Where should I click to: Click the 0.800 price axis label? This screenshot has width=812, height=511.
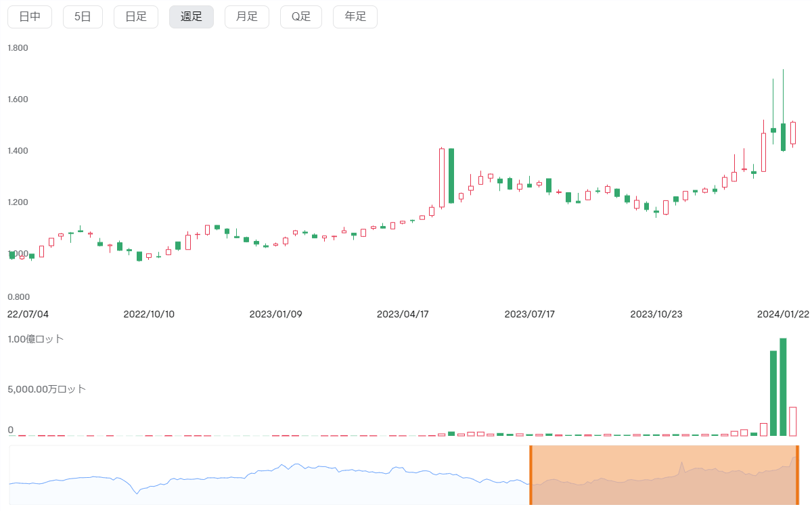point(18,297)
